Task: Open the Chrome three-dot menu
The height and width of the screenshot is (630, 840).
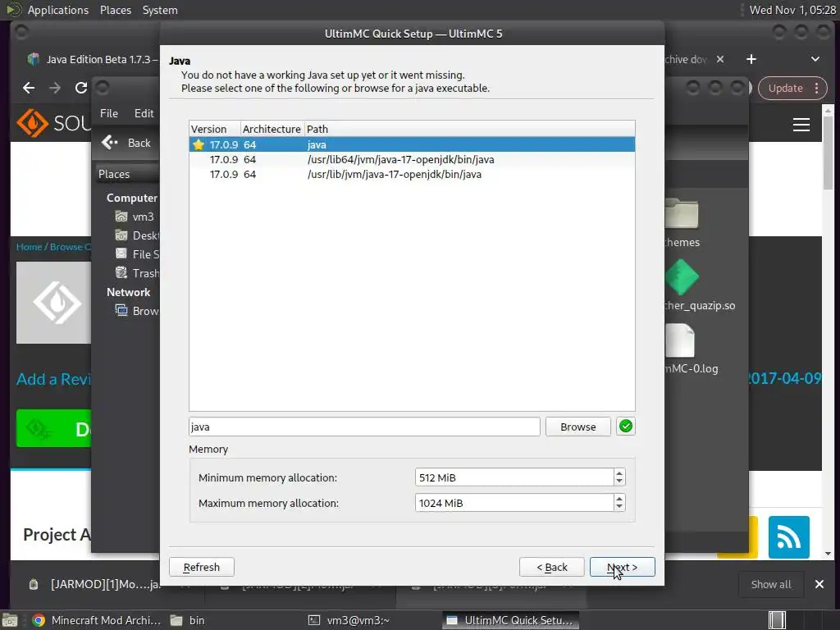Action: click(816, 88)
